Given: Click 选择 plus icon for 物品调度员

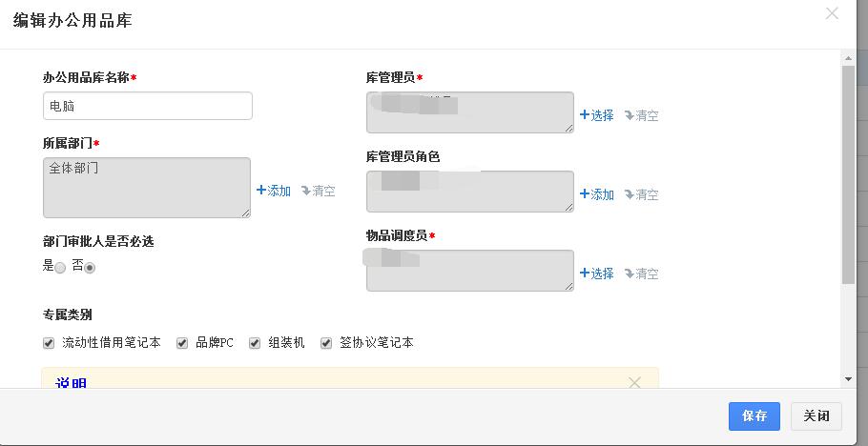Looking at the screenshot, I should point(585,274).
